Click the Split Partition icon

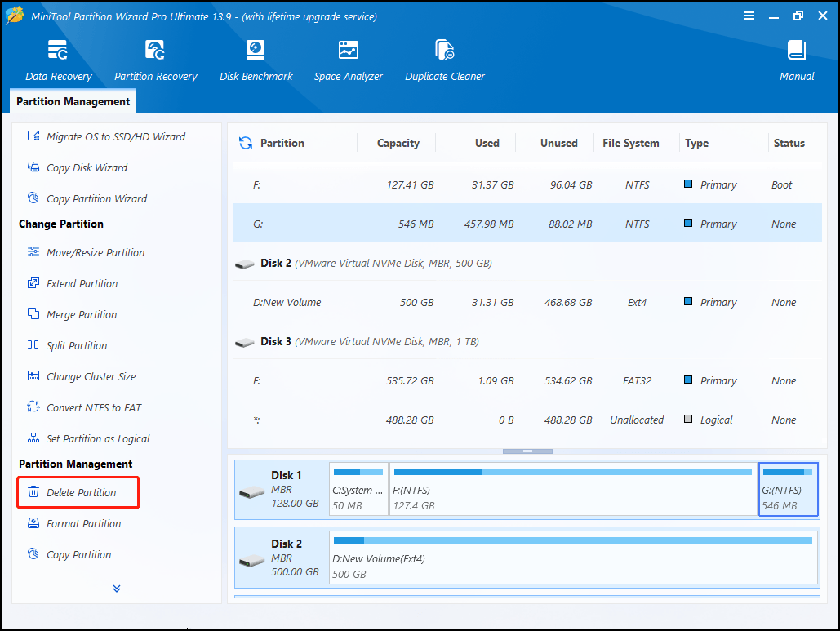tap(33, 345)
